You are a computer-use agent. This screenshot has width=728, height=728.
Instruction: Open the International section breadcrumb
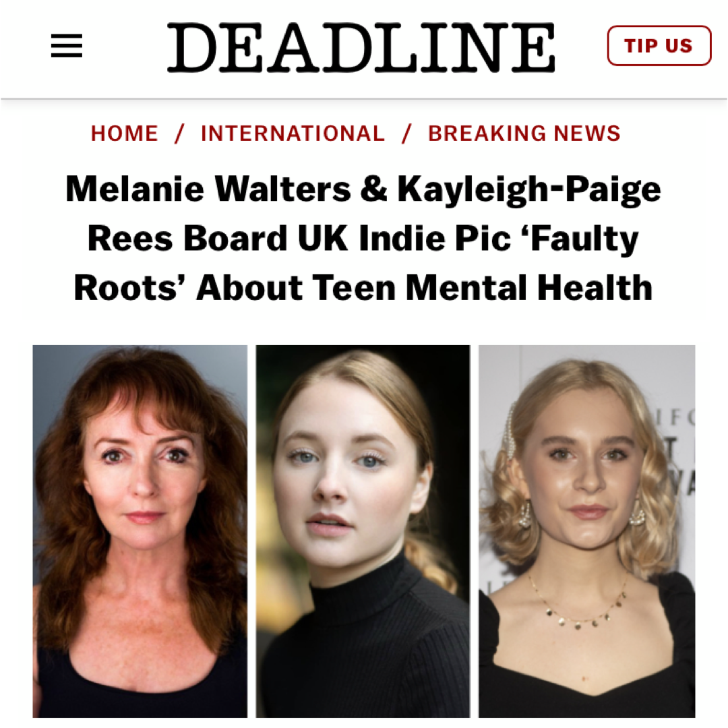point(293,133)
